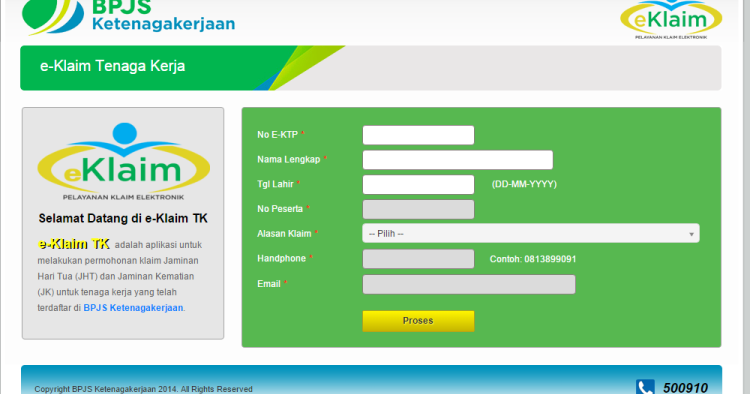Click the 500910 call center number
Viewport: 750px width, 394px height.
[685, 388]
